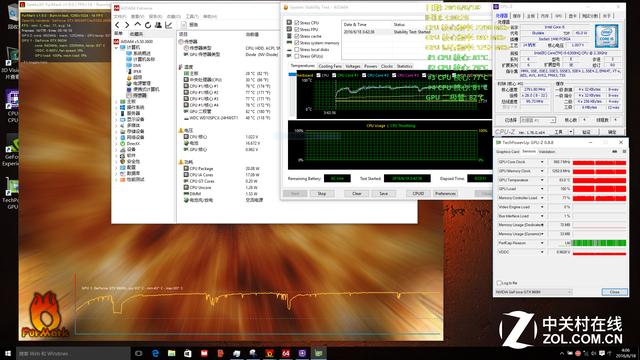Viewport: 640px width, 360px height.
Task: Open the GPU Temperature sensor dropdown arrow
Action: [542, 180]
